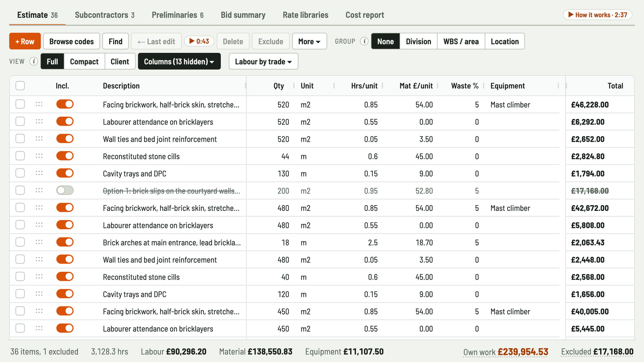The height and width of the screenshot is (362, 644).
Task: Click the Browse codes button
Action: click(x=72, y=41)
